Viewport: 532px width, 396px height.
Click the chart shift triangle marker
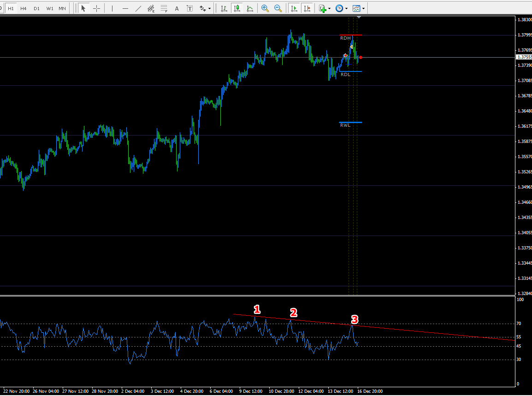pyautogui.click(x=359, y=17)
